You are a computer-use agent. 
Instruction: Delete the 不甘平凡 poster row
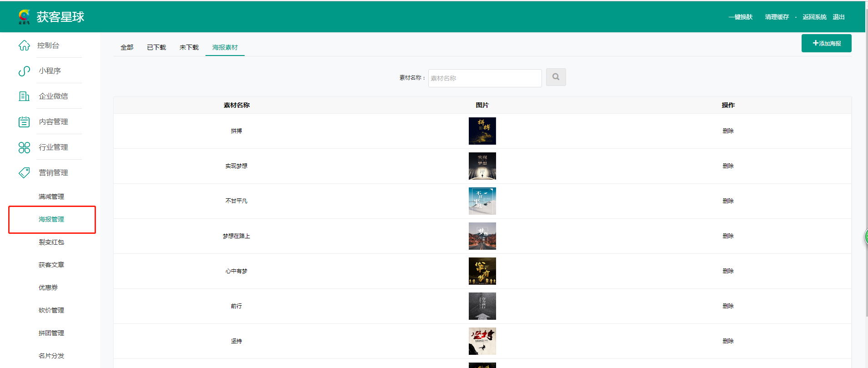pyautogui.click(x=728, y=201)
